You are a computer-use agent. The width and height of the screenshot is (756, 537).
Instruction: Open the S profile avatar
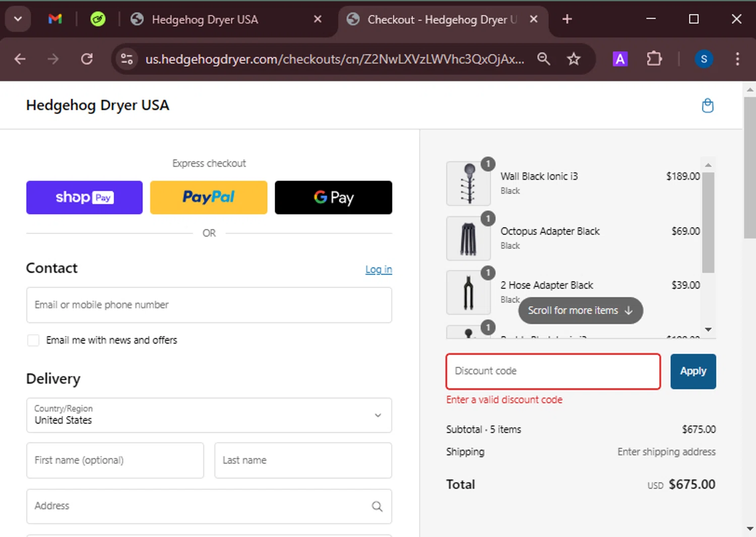[704, 59]
